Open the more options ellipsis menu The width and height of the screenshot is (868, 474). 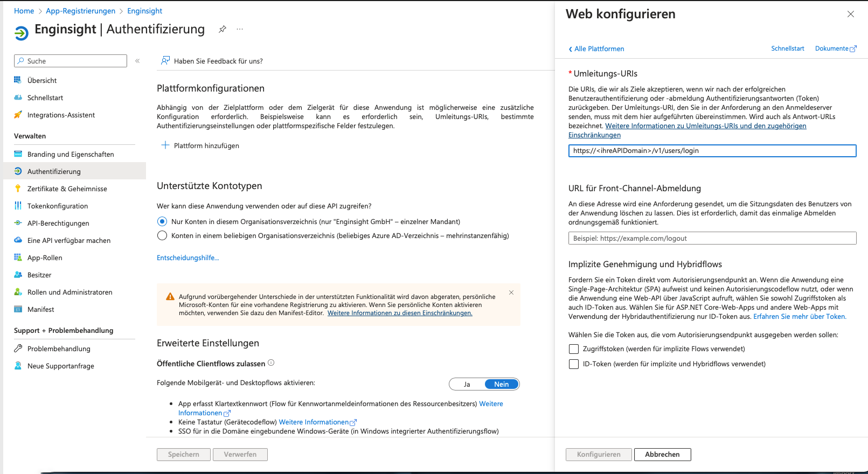coord(240,29)
